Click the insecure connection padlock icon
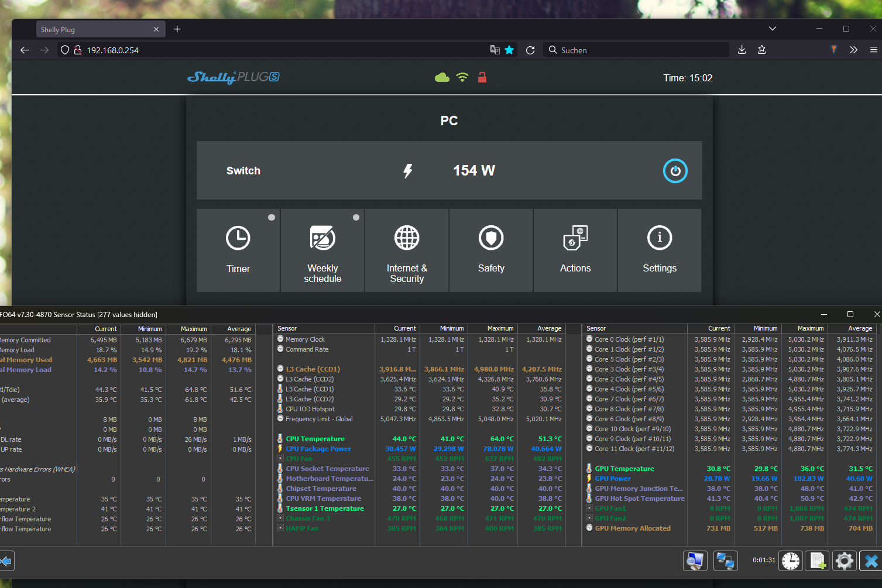Viewport: 882px width, 588px height. tap(77, 50)
